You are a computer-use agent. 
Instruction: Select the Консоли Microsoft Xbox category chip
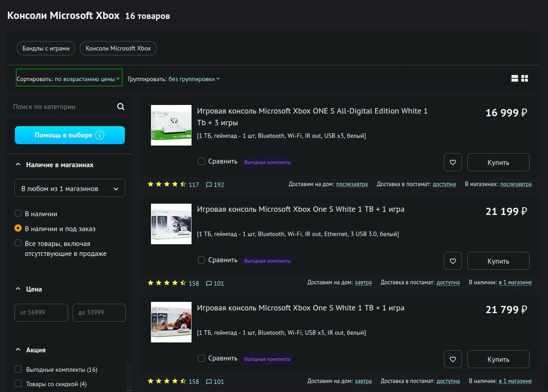118,48
